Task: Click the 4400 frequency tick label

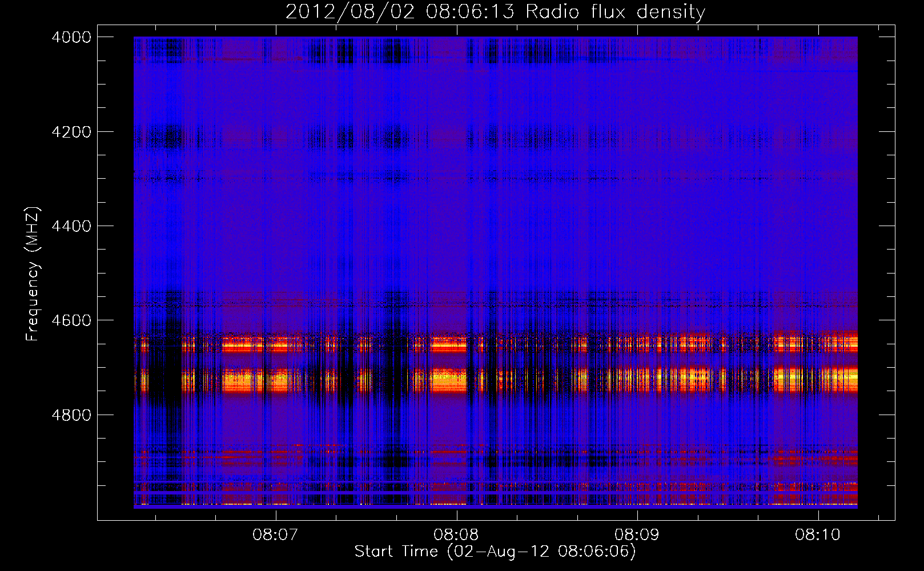Action: click(x=71, y=226)
